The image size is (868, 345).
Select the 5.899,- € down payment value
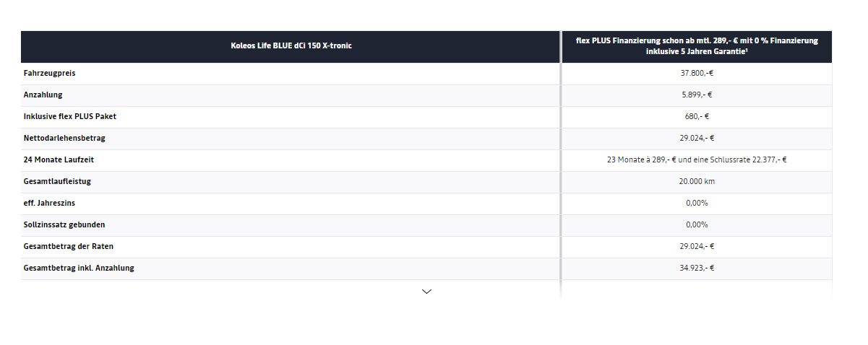point(697,95)
